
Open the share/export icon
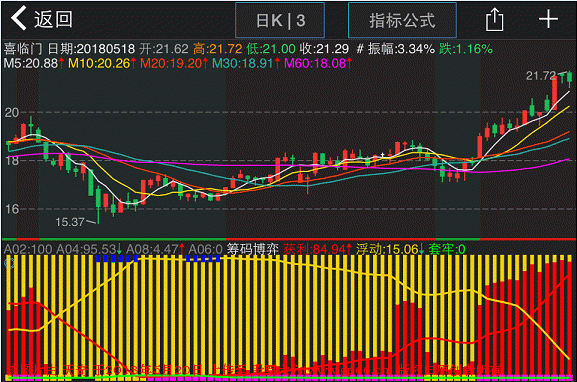[x=494, y=20]
